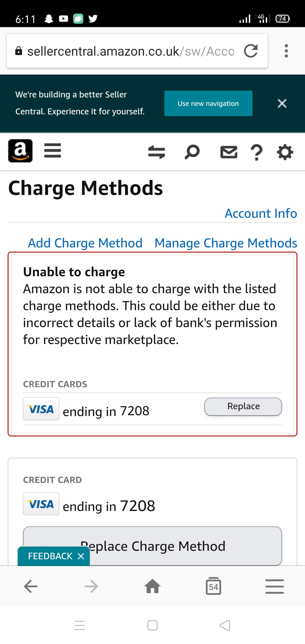
Task: Reload the page in browser
Action: (x=251, y=51)
